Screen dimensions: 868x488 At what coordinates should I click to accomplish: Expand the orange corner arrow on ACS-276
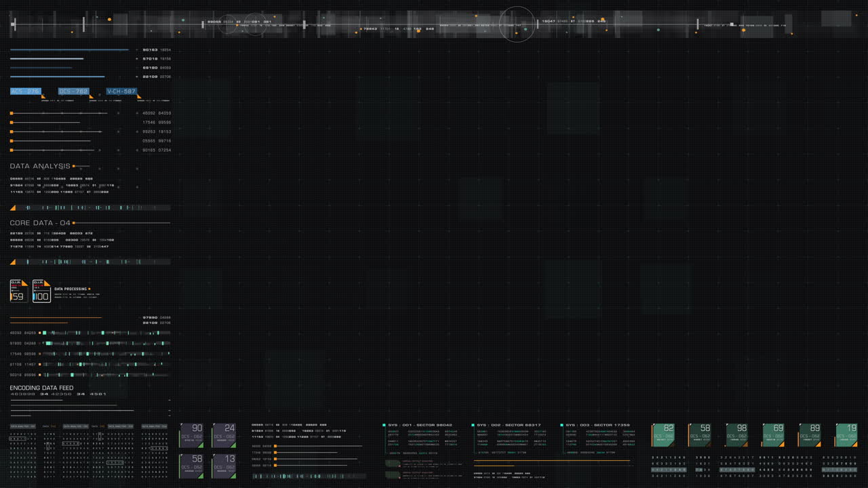43,97
